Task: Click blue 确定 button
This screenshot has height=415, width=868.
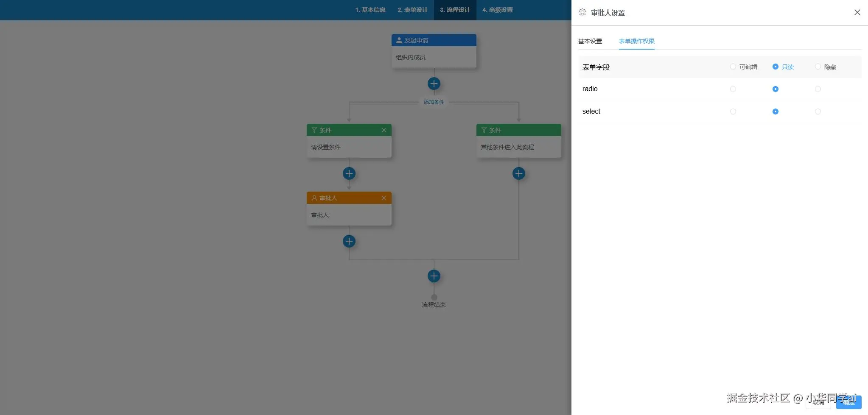Action: point(848,403)
